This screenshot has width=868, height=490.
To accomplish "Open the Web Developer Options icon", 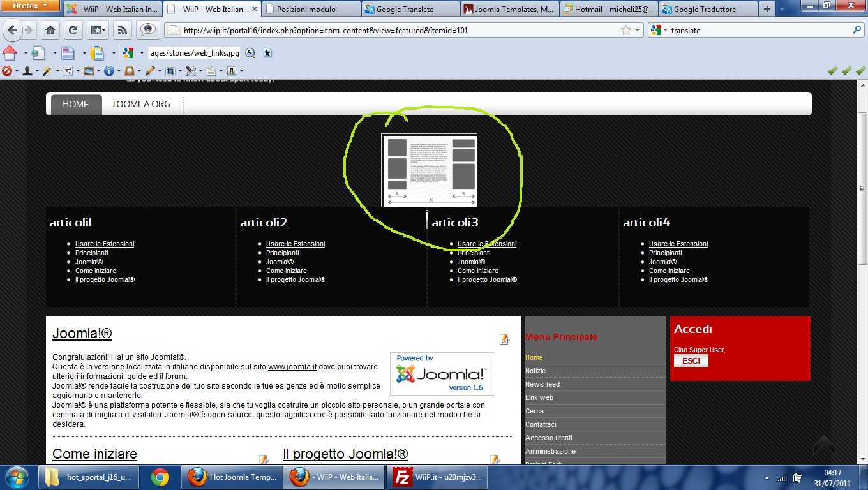I will point(231,71).
